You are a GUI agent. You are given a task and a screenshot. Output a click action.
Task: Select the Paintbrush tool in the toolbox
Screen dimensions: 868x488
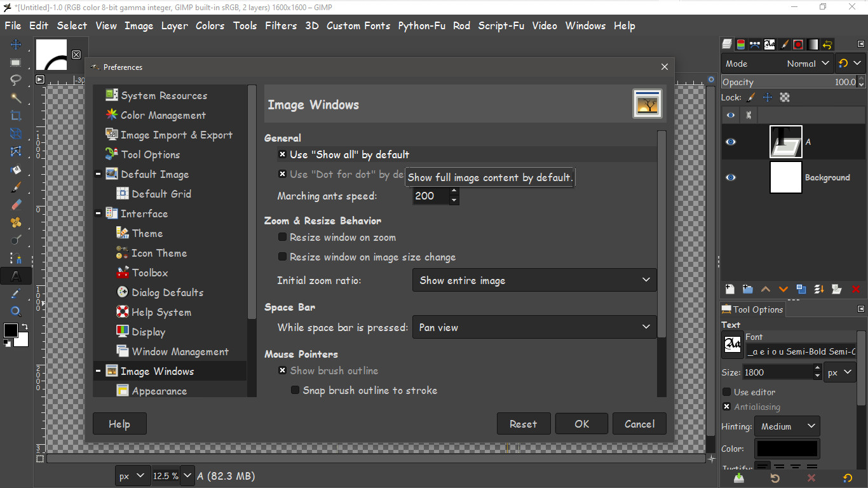pos(16,187)
